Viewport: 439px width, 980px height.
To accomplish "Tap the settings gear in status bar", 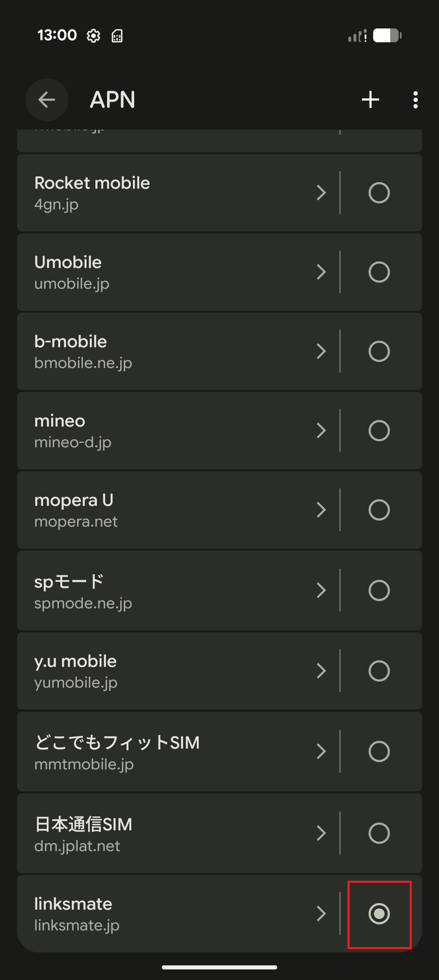I will (93, 36).
